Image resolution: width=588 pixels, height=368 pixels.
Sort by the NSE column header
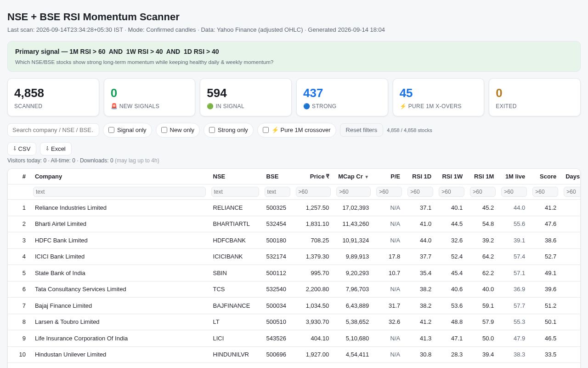[x=219, y=177]
